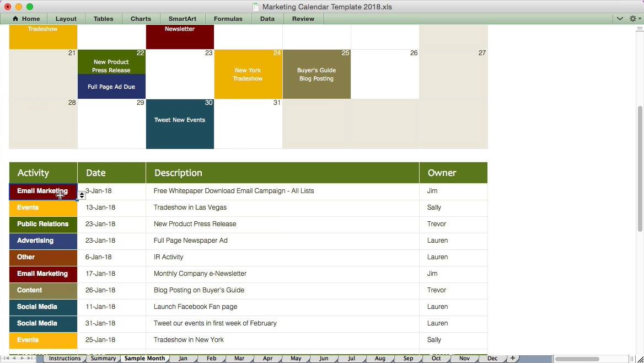Switch to the Aug sheet tab
This screenshot has width=644, height=363.
(x=380, y=359)
